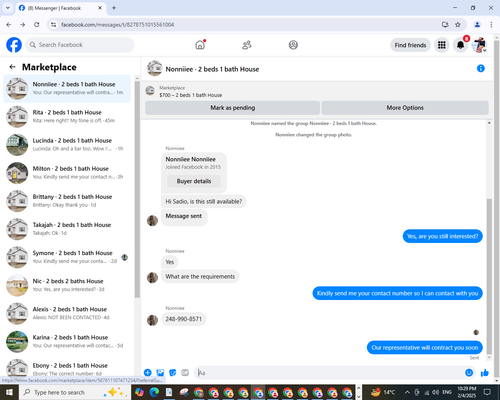Click the Search Facebook field
The image size is (500, 400).
coord(80,45)
